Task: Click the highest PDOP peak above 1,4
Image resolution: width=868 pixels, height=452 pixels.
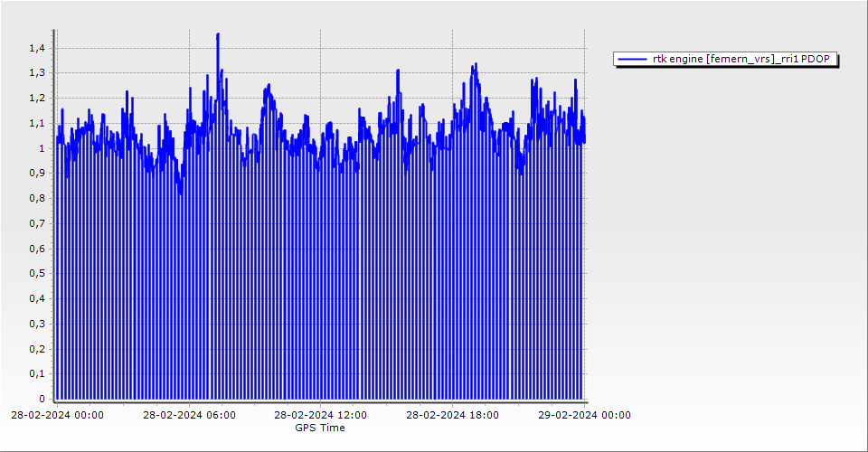Action: point(218,34)
